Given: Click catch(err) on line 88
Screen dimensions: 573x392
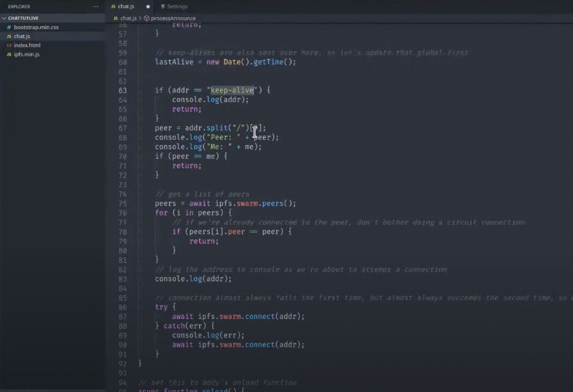Looking at the screenshot, I should [x=185, y=326].
